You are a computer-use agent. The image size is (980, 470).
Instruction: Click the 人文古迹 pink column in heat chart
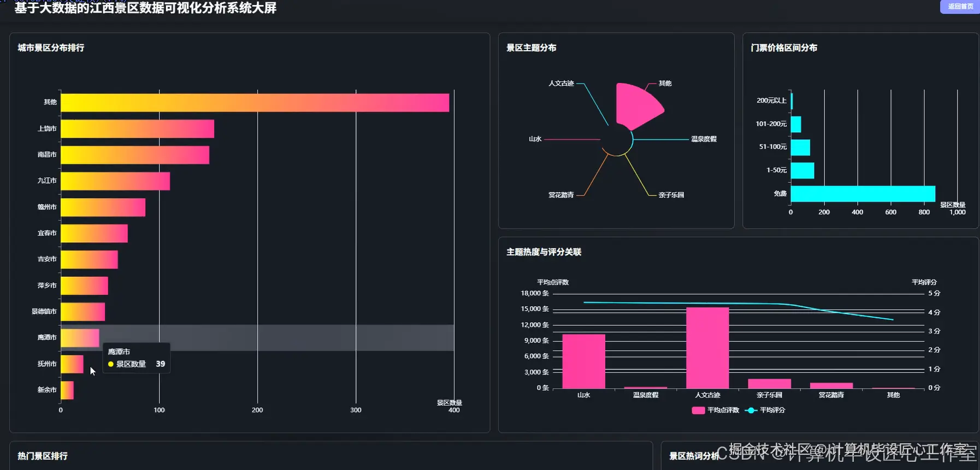707,348
